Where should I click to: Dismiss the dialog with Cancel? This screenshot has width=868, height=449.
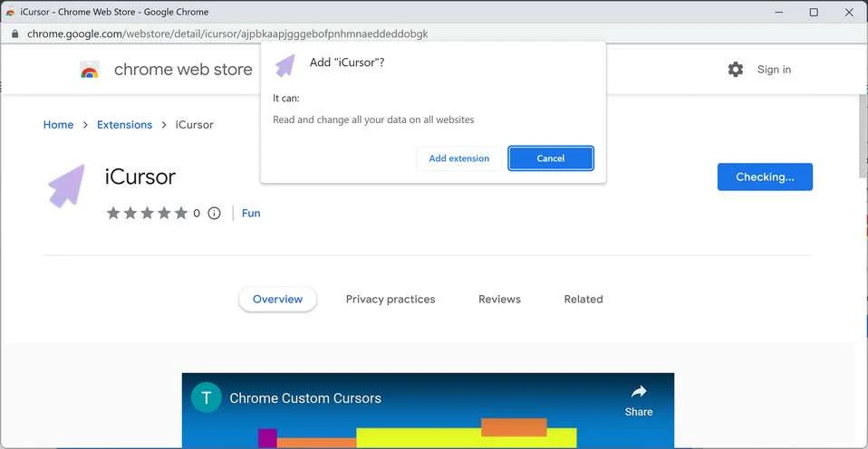pos(550,158)
